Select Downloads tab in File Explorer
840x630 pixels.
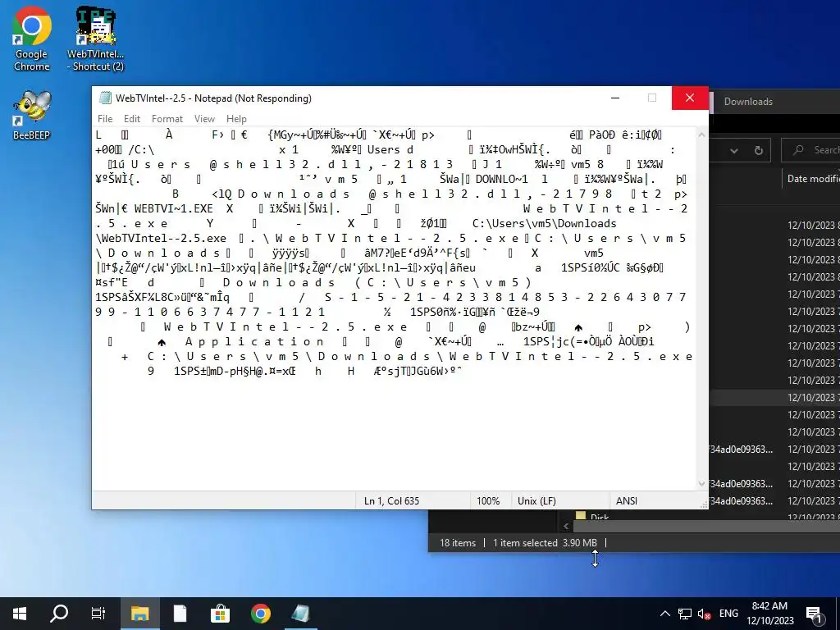748,101
